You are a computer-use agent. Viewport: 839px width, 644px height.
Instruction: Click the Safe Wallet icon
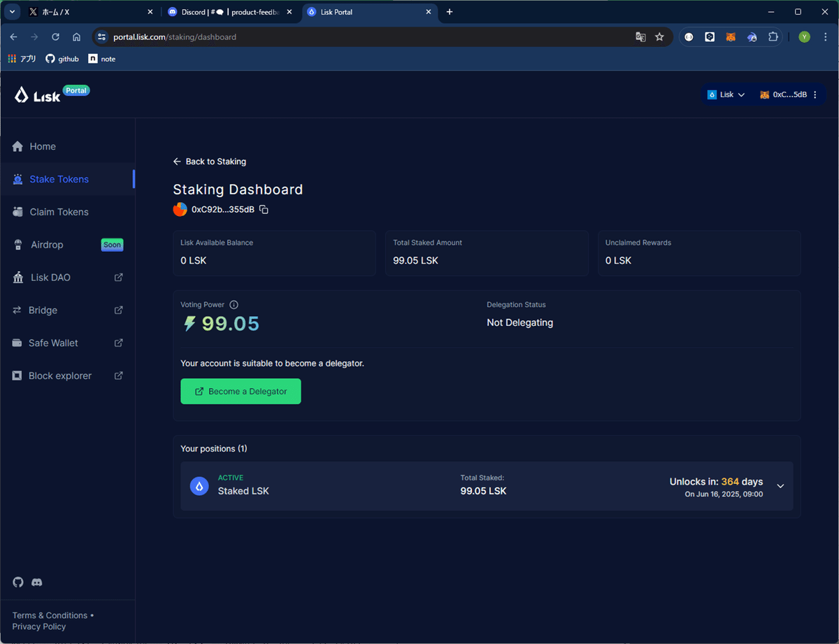tap(17, 343)
